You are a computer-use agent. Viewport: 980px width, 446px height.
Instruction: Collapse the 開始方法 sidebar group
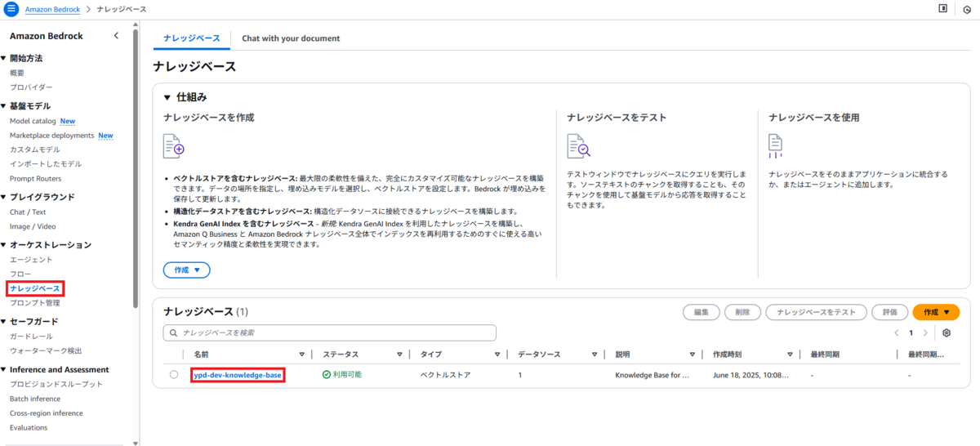click(x=4, y=58)
